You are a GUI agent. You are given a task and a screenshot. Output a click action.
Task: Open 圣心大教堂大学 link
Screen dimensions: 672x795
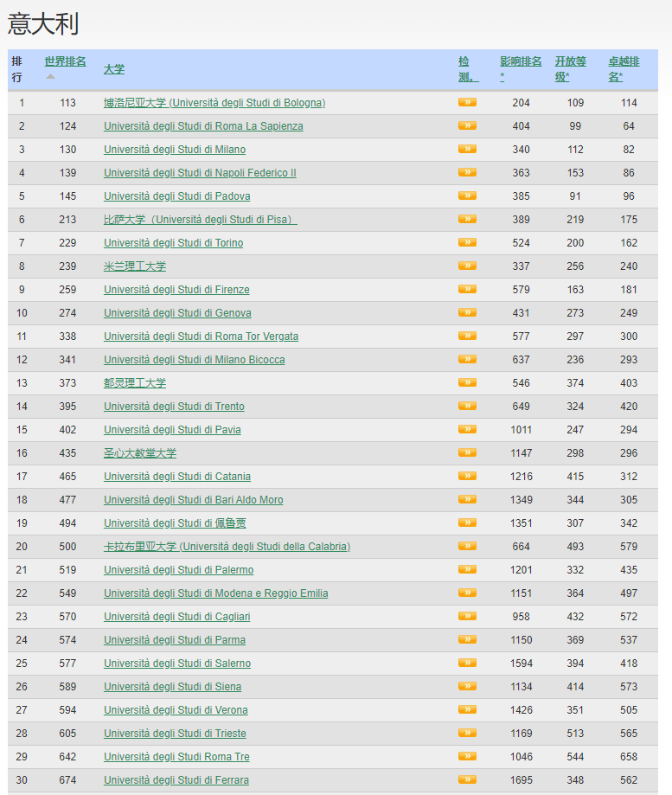(x=140, y=452)
